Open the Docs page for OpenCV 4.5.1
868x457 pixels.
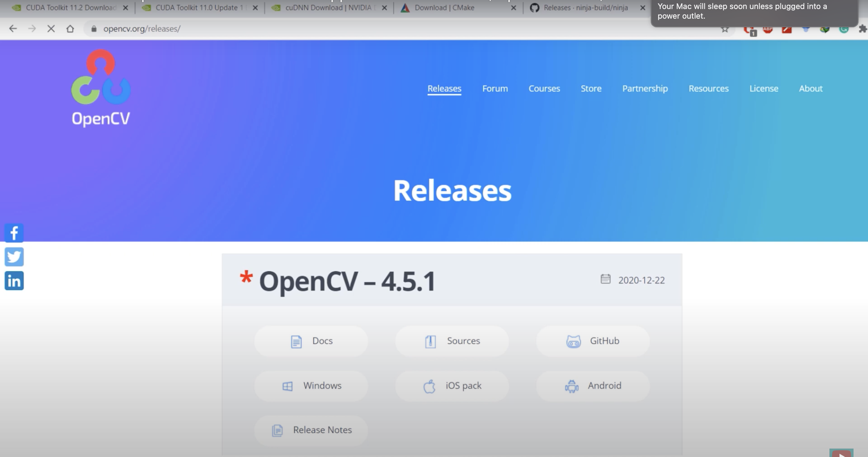click(x=311, y=341)
